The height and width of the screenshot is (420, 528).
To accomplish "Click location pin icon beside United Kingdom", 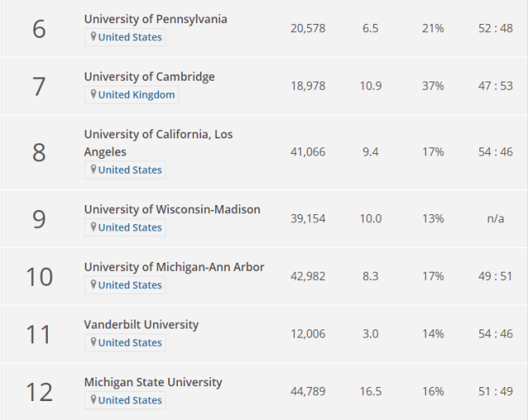I will pyautogui.click(x=93, y=95).
